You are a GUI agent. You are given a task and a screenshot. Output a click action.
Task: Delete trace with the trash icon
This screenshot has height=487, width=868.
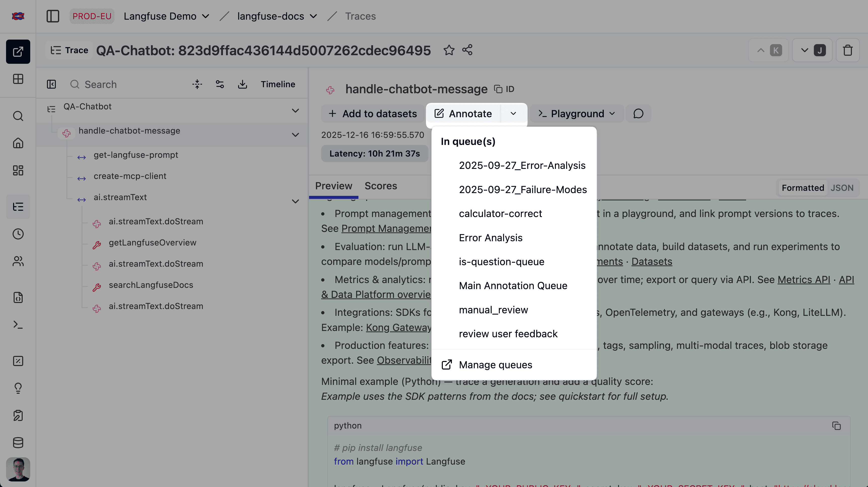coord(847,51)
